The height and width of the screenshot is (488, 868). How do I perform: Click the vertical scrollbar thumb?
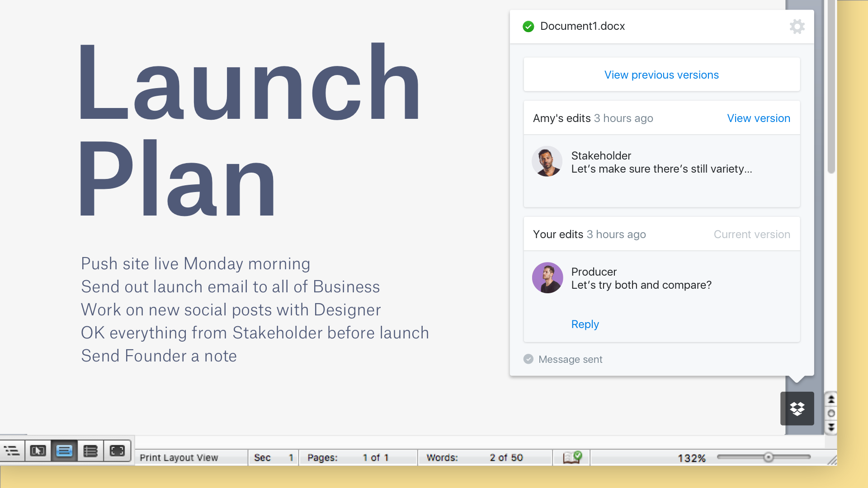point(831,86)
